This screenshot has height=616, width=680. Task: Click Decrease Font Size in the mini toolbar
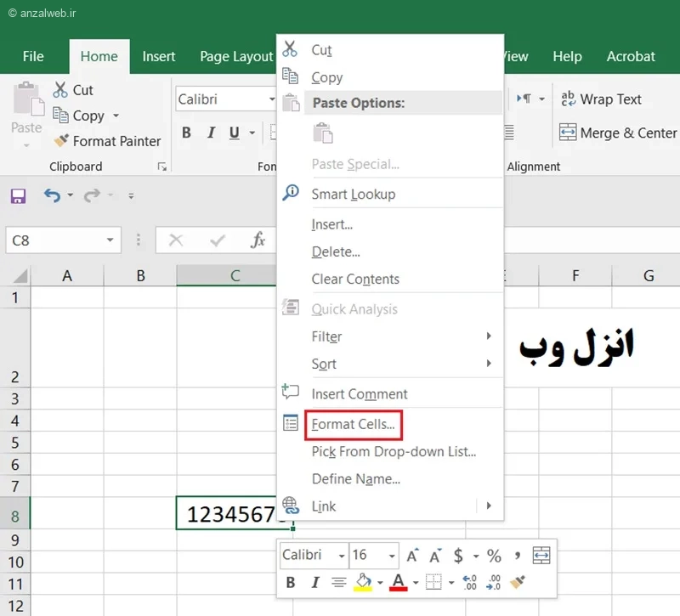(435, 556)
